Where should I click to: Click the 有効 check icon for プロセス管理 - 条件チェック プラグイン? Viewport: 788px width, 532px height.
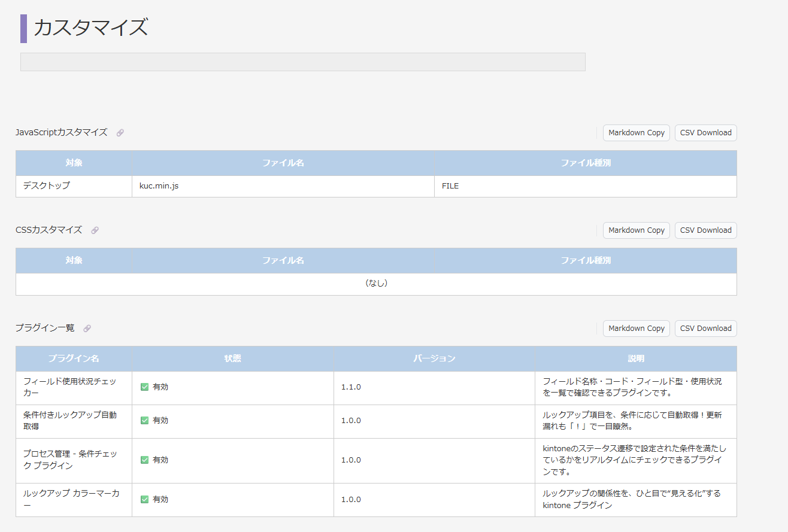(144, 460)
